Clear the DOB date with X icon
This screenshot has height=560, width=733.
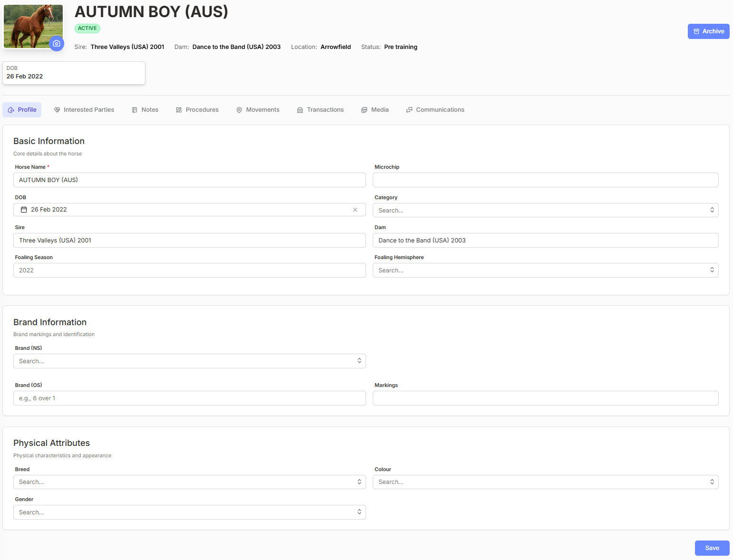coord(355,210)
